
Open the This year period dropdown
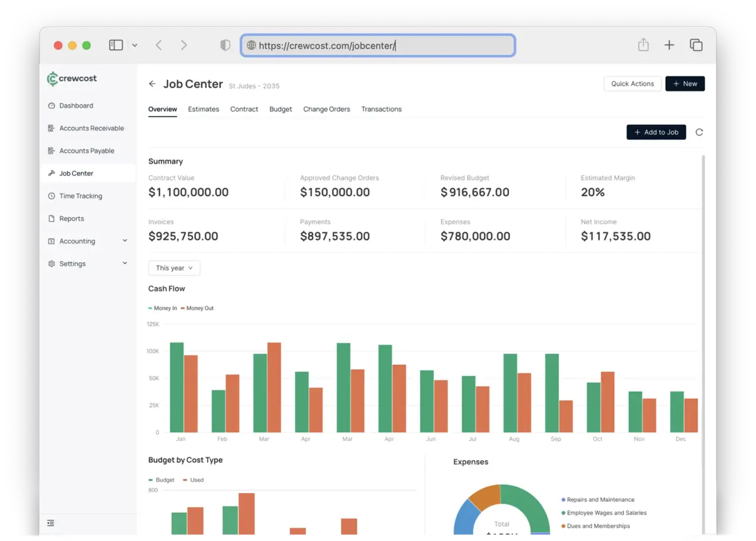pyautogui.click(x=175, y=268)
